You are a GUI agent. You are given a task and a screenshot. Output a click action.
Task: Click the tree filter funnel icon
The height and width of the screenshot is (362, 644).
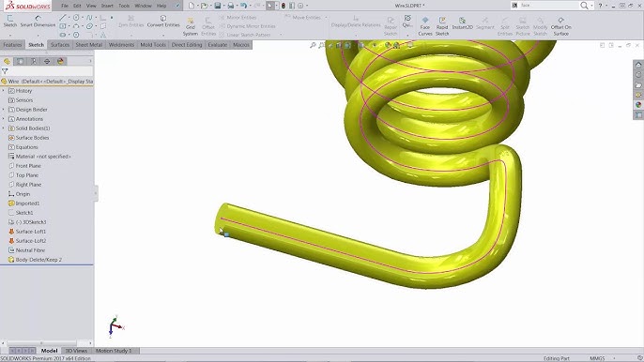(5, 71)
